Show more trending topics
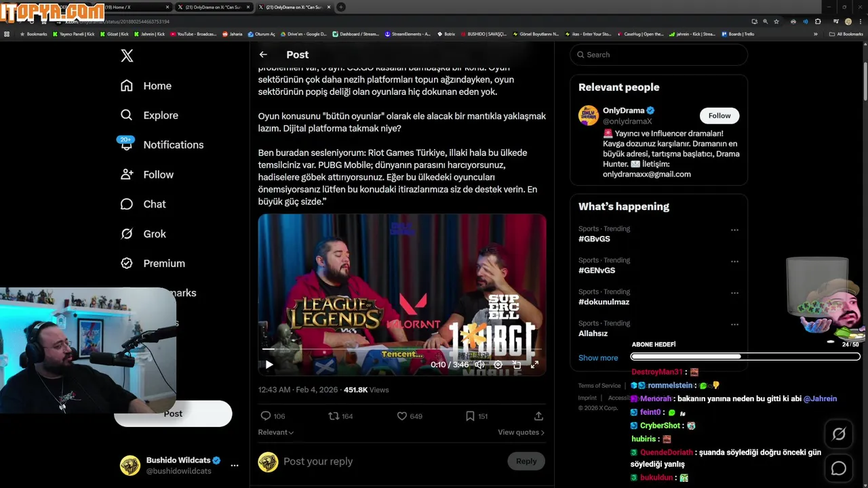 click(x=598, y=358)
